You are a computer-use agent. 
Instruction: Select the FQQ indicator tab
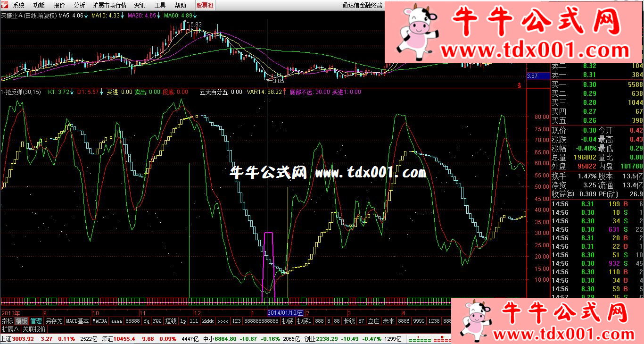point(157,321)
